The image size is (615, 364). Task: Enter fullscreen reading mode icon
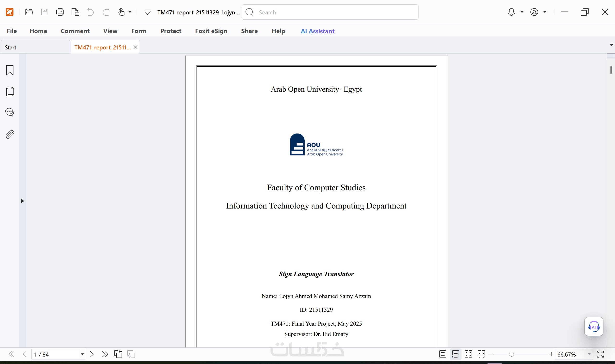click(x=600, y=354)
